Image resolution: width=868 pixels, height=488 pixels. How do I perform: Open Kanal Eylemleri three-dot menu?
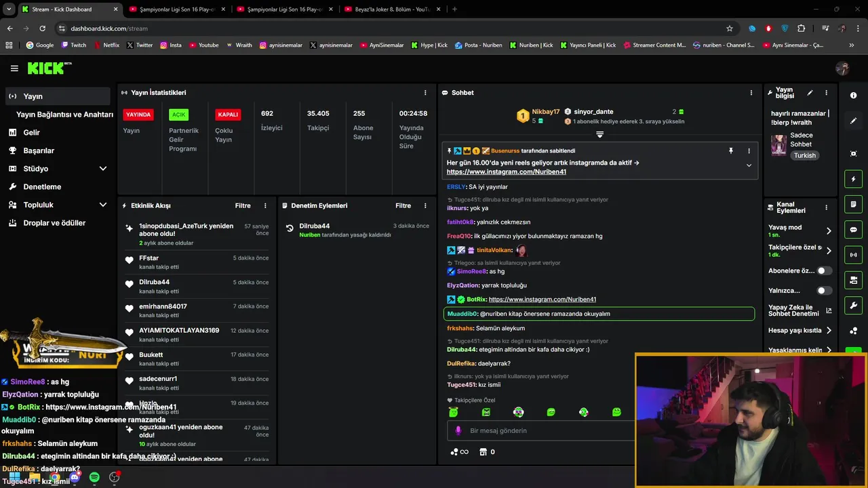point(826,207)
